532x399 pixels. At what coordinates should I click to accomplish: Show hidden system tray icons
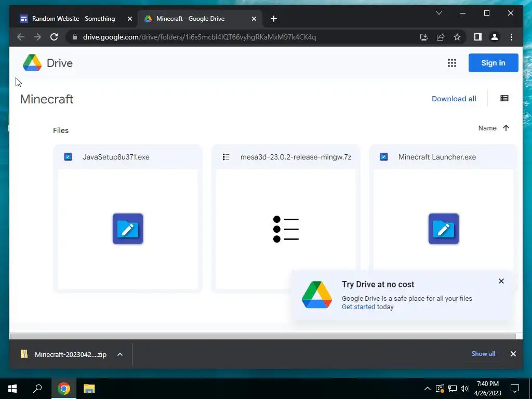click(x=427, y=389)
